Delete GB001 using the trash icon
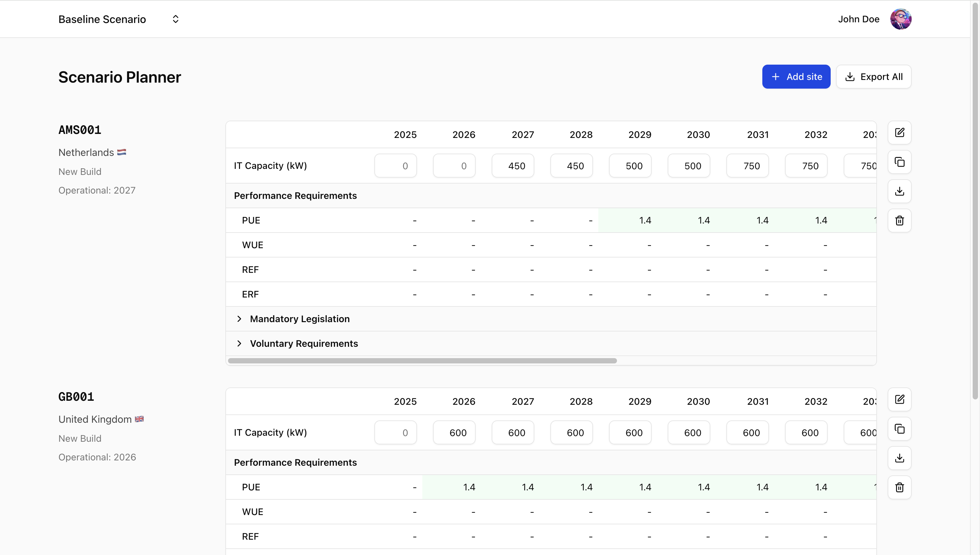This screenshot has width=980, height=555. tap(900, 487)
